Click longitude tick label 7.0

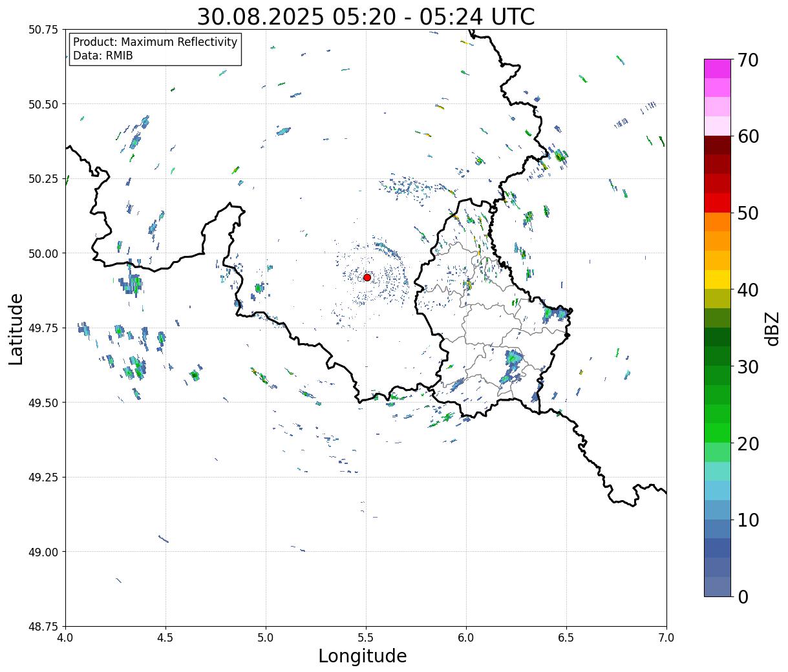666,638
